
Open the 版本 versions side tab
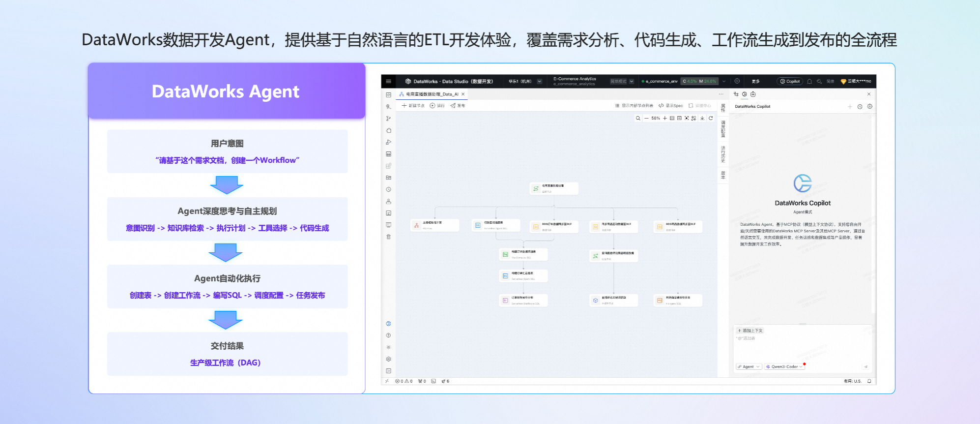723,175
